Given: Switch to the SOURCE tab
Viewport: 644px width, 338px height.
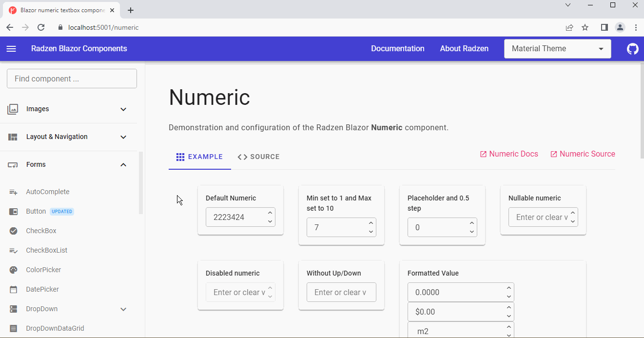Looking at the screenshot, I should click(x=258, y=157).
